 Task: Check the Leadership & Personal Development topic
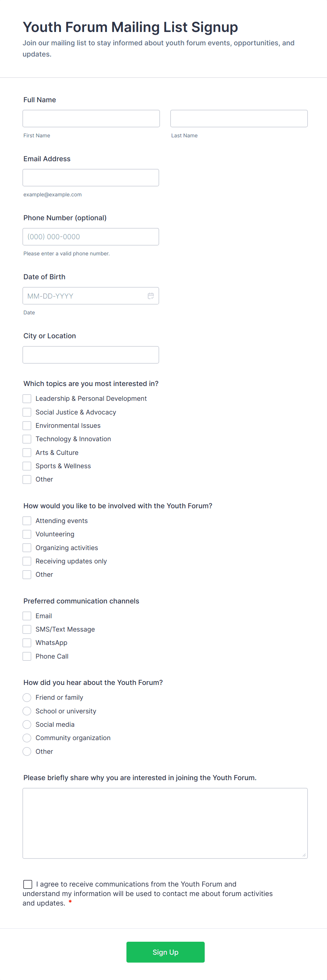pyautogui.click(x=27, y=398)
